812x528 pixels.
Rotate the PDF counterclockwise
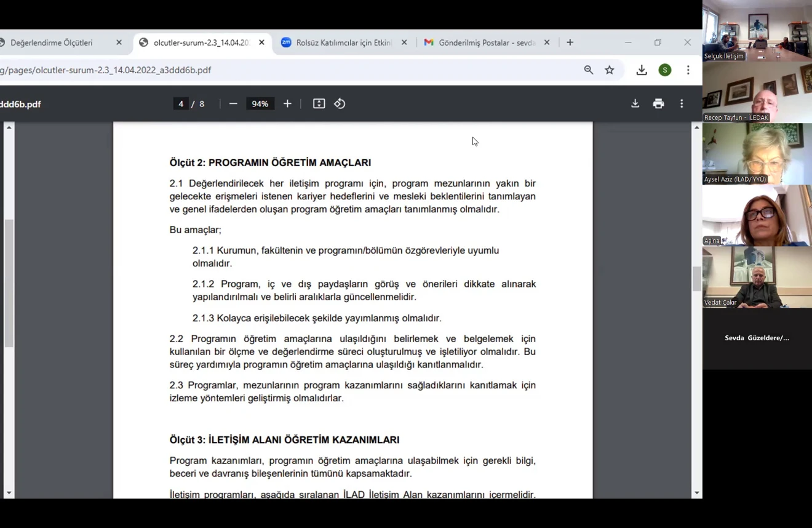coord(340,104)
